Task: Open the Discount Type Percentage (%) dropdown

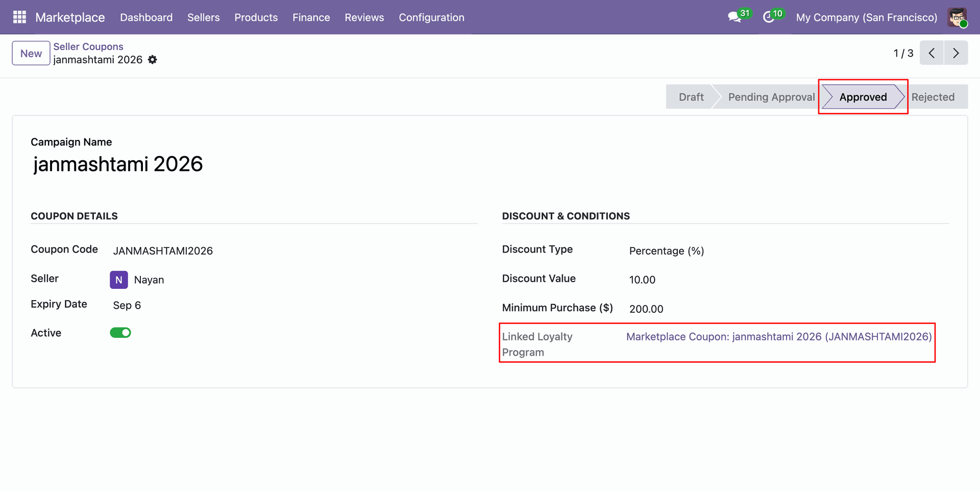Action: (667, 251)
